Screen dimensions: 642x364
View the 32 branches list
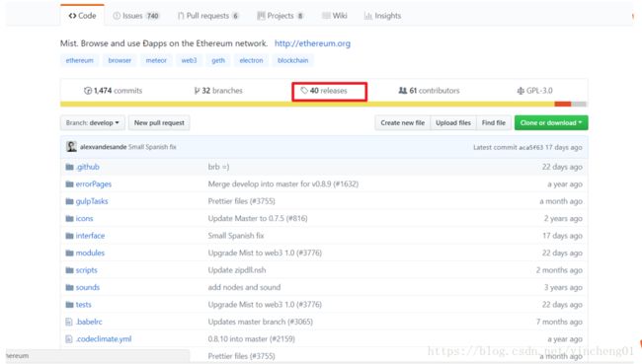218,91
